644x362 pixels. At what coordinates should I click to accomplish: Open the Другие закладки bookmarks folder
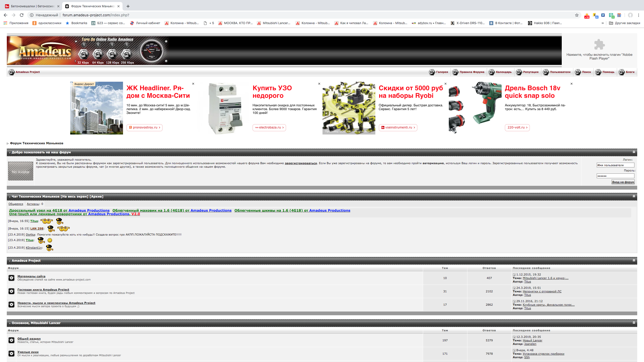[625, 23]
